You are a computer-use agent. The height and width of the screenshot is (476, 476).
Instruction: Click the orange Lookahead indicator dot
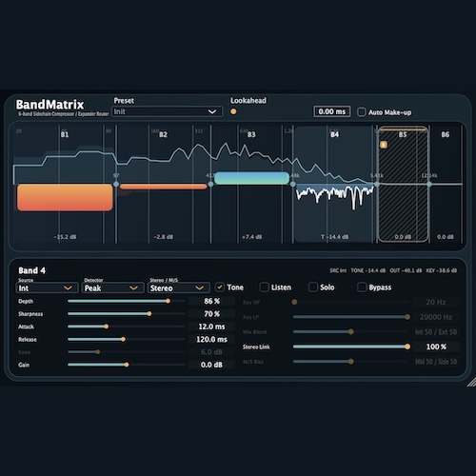point(233,111)
